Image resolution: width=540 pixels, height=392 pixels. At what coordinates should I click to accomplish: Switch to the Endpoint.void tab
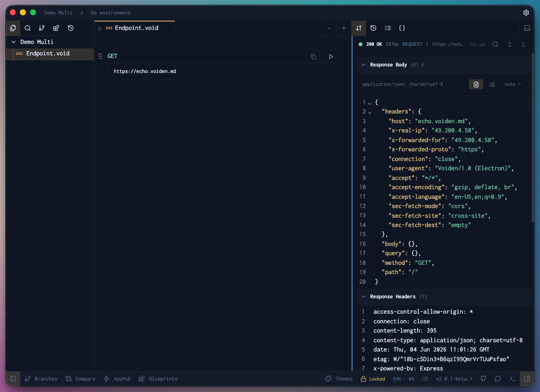[x=135, y=28]
